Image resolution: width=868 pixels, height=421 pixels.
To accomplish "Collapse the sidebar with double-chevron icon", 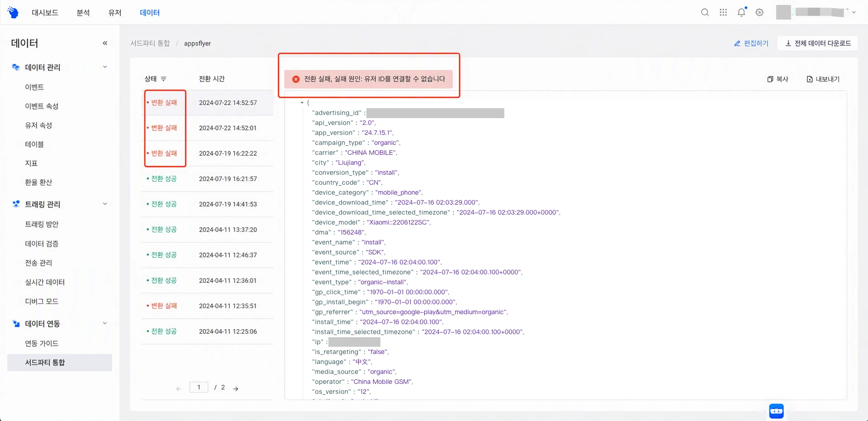I will 105,43.
